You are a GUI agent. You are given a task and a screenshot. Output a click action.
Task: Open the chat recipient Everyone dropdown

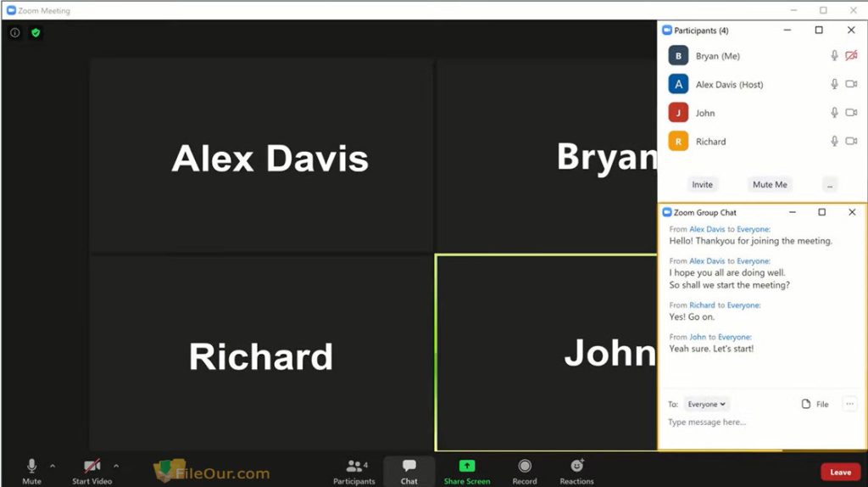[706, 405]
